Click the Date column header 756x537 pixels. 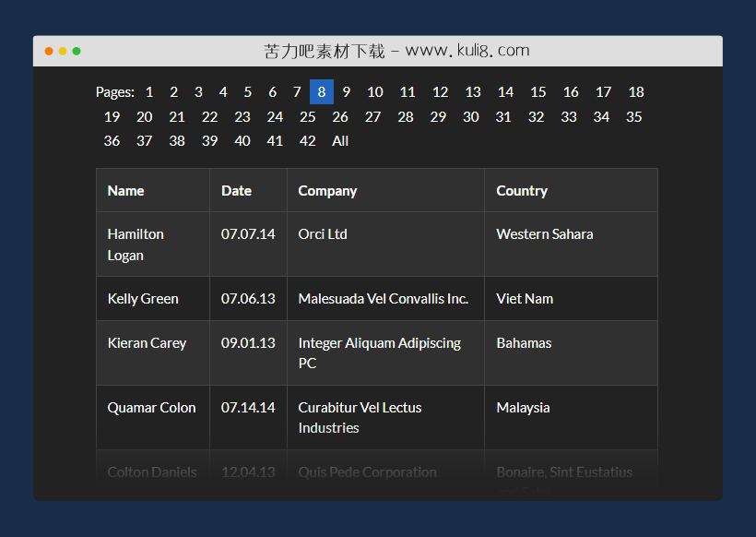pyautogui.click(x=236, y=191)
